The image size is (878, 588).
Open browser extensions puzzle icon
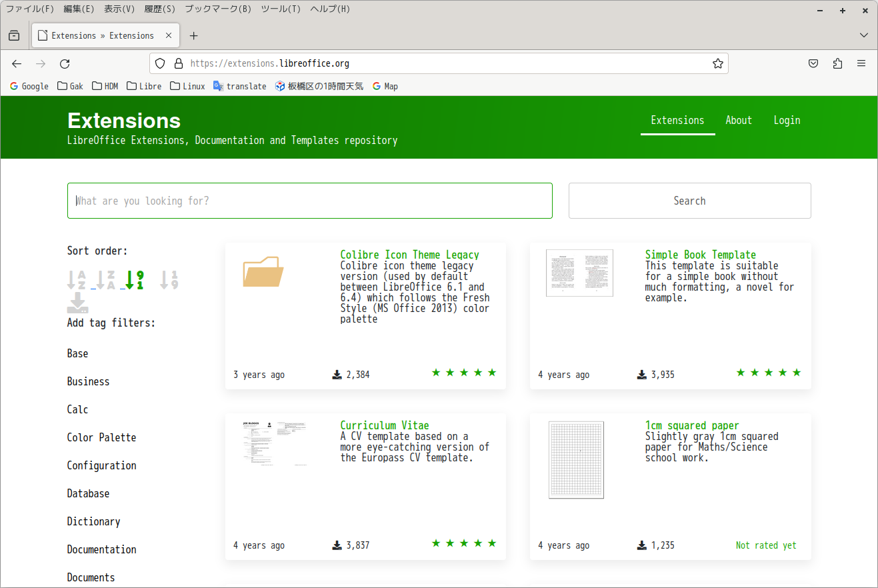pyautogui.click(x=837, y=63)
